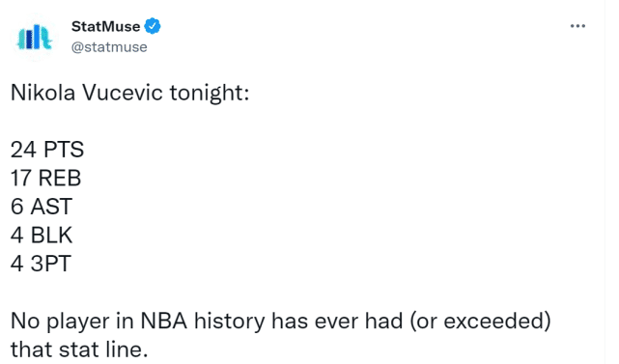Click the blue verified checkmark badge
Image resolution: width=619 pixels, height=364 pixels.
153,26
